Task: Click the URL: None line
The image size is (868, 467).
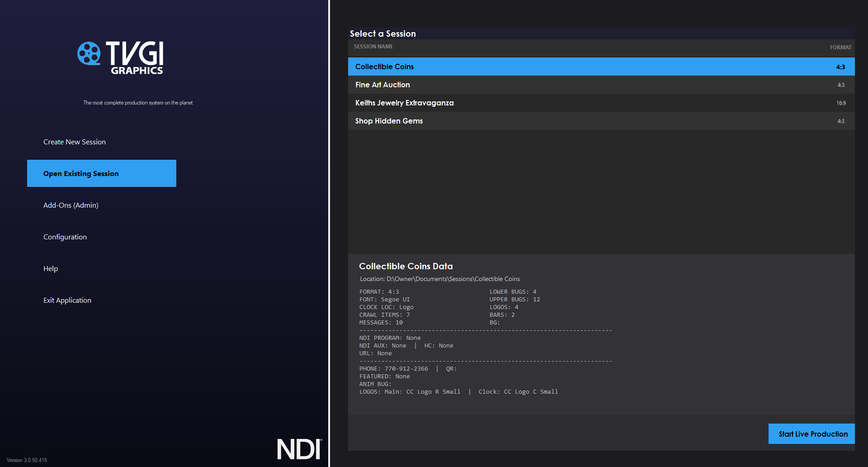Action: [376, 353]
